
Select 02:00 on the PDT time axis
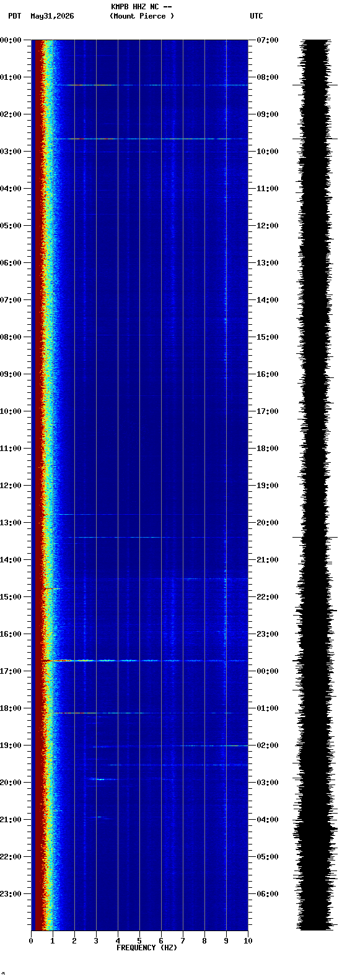(11, 114)
